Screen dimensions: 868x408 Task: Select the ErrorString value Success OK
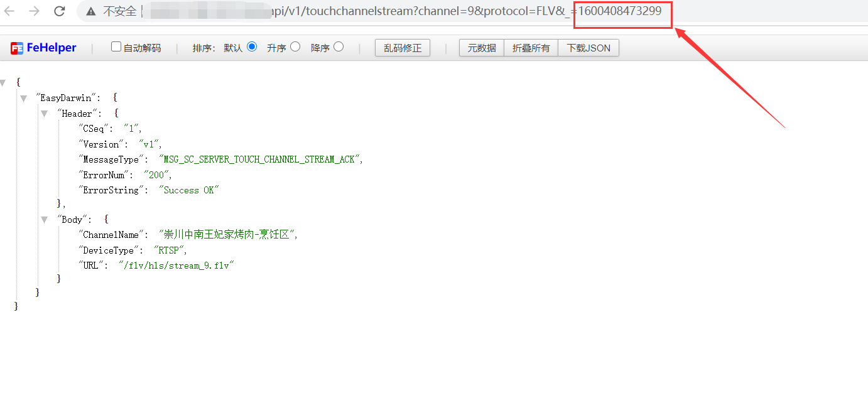(x=188, y=190)
